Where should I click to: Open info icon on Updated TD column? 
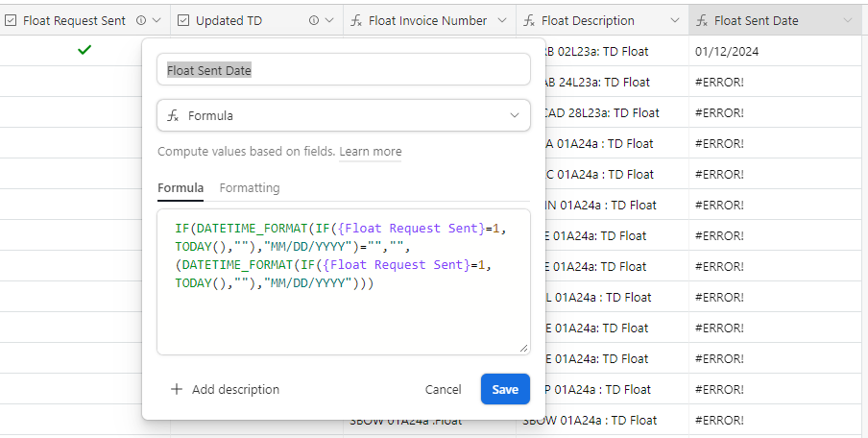(x=314, y=20)
